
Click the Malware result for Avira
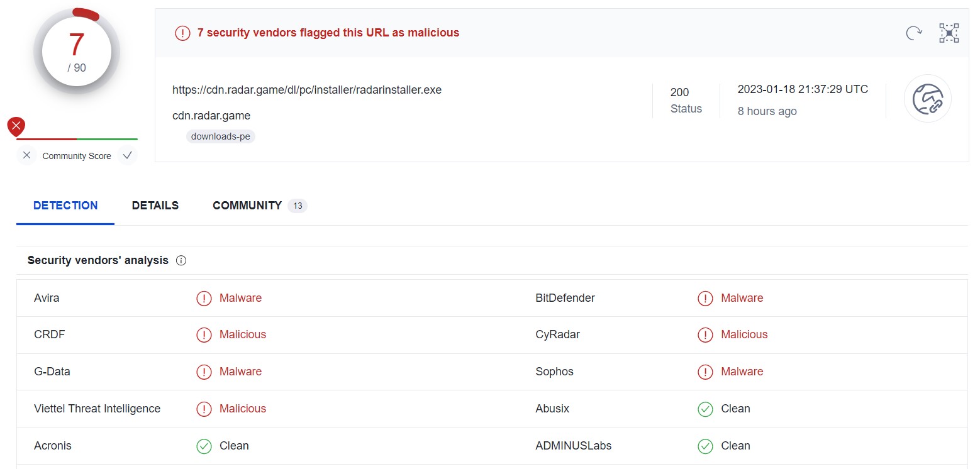pos(240,298)
